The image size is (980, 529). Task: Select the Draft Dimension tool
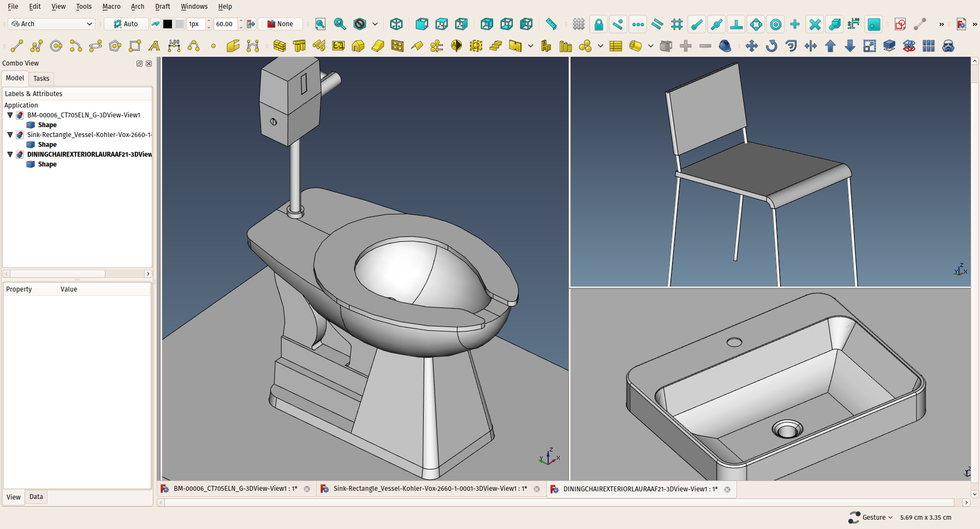pos(174,46)
